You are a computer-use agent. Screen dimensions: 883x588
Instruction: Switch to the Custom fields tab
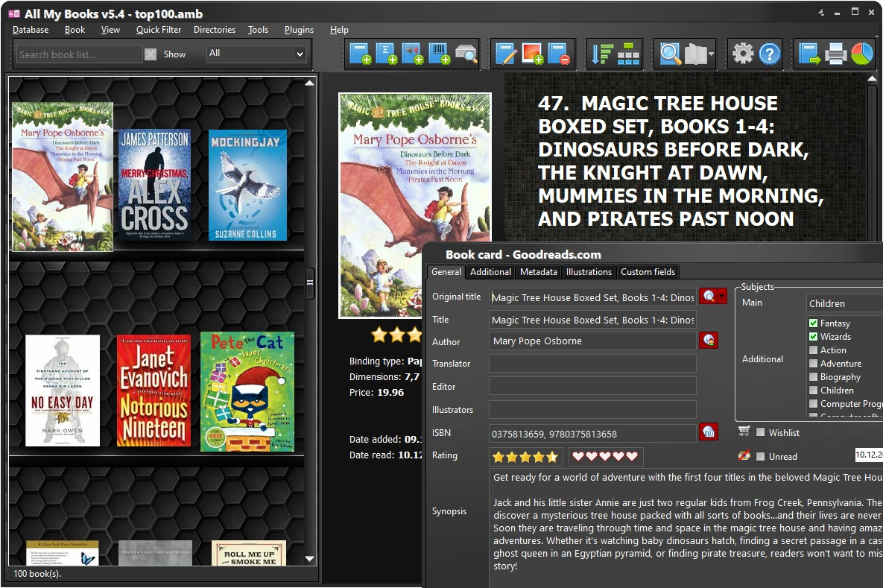coord(648,272)
